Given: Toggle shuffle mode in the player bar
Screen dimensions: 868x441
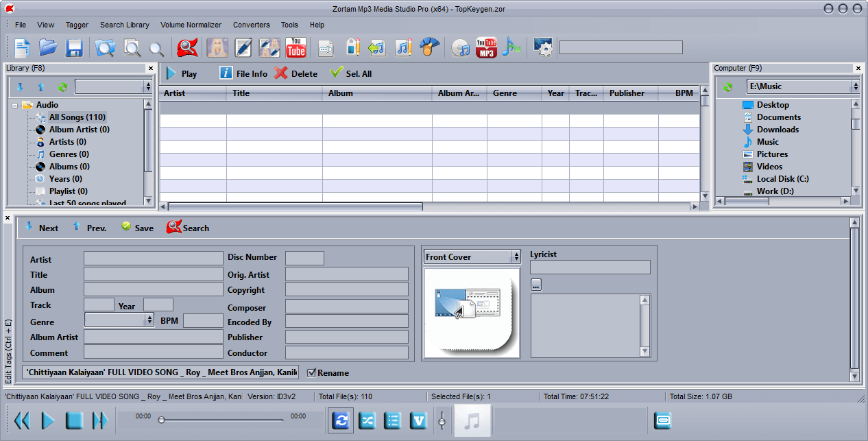Looking at the screenshot, I should [367, 420].
